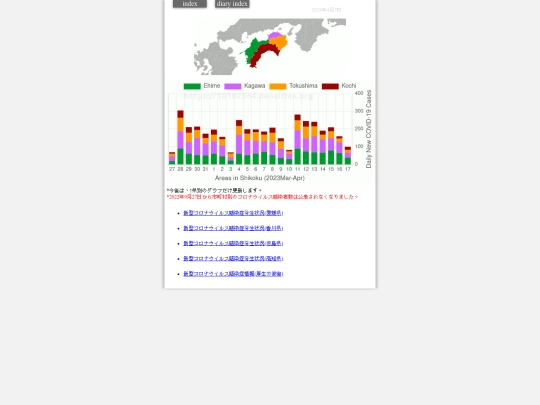Click the Kochi legend label
Image resolution: width=540 pixels, height=405 pixels.
(x=349, y=86)
